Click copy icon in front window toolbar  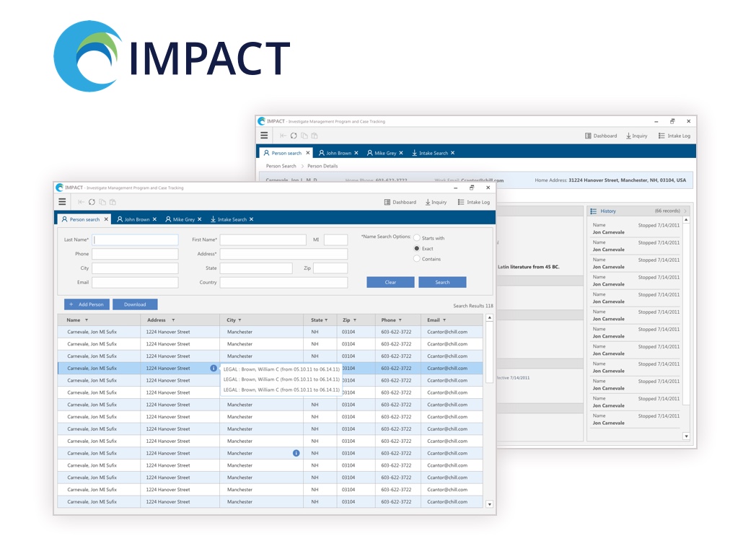point(102,202)
